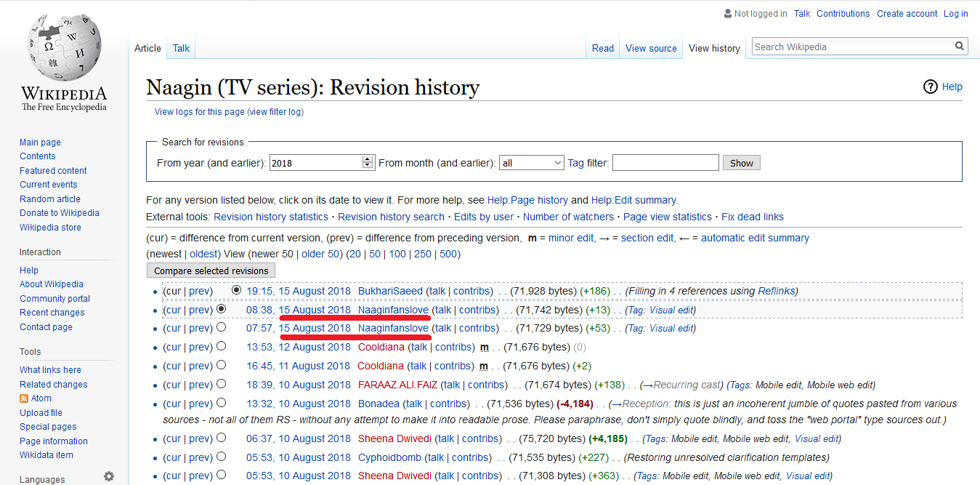Open the Help:Edit summary link
The height and width of the screenshot is (485, 980).
(x=633, y=200)
